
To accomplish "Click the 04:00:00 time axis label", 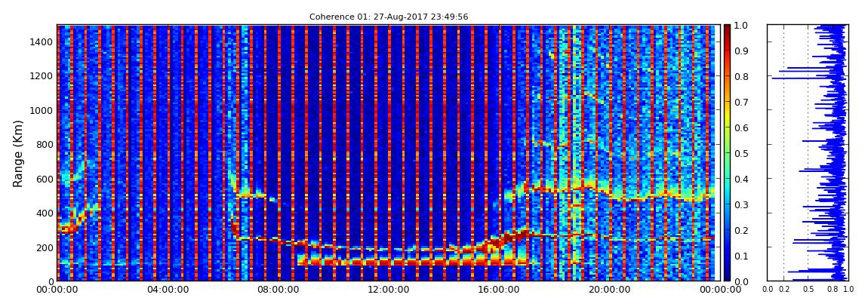I will click(167, 290).
